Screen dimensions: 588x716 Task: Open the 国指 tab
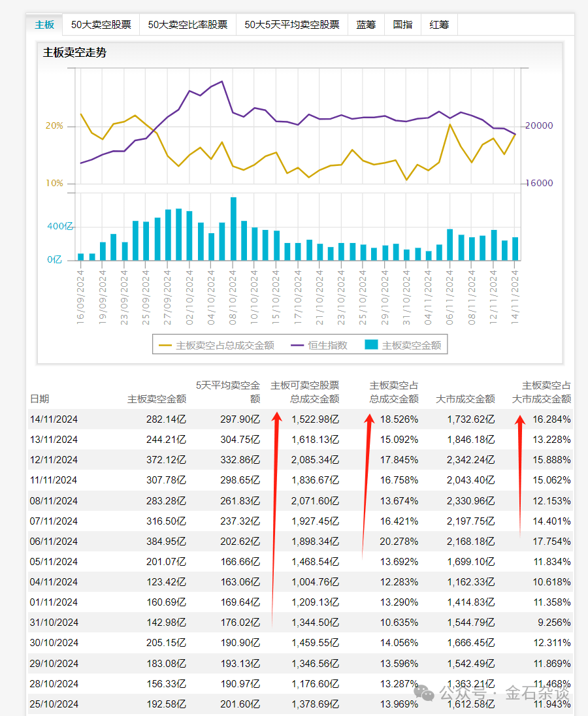[403, 24]
